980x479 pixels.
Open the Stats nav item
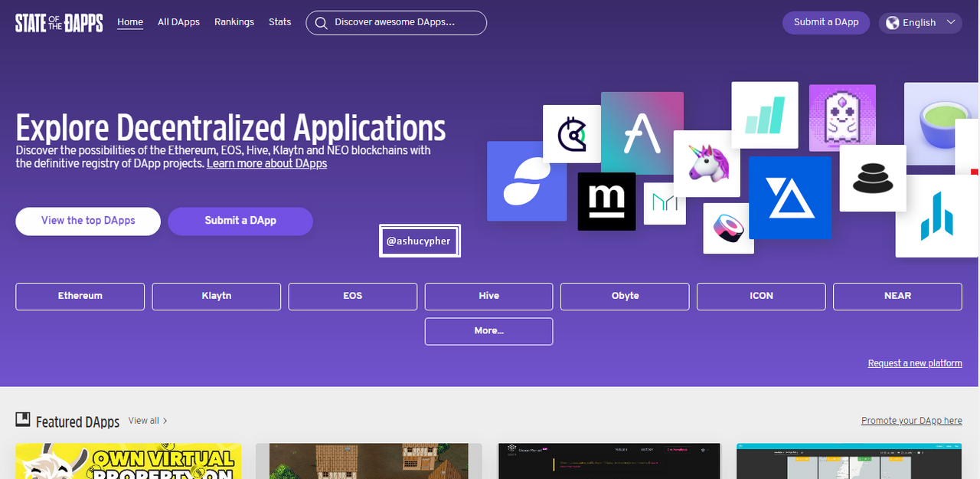click(x=280, y=22)
